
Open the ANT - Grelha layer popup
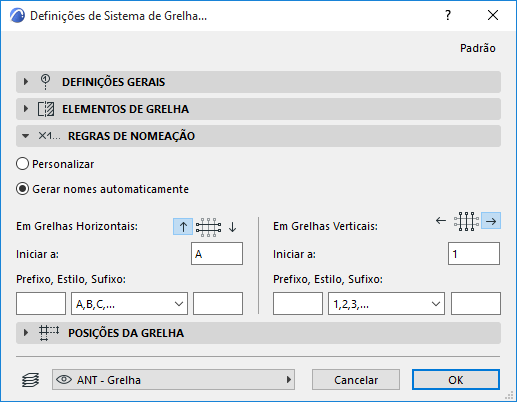pyautogui.click(x=173, y=379)
